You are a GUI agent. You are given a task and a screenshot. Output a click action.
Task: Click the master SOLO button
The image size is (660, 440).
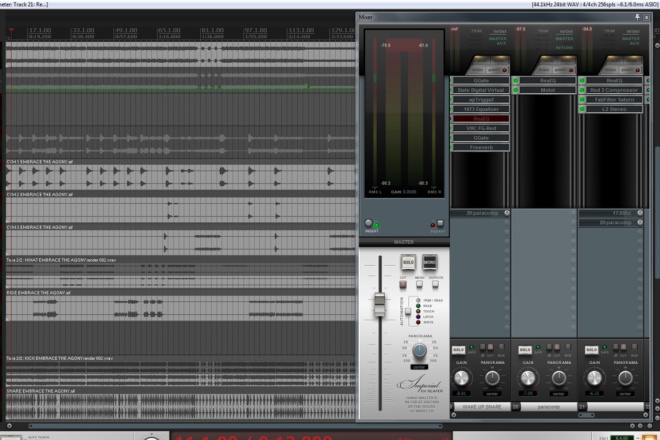point(408,262)
